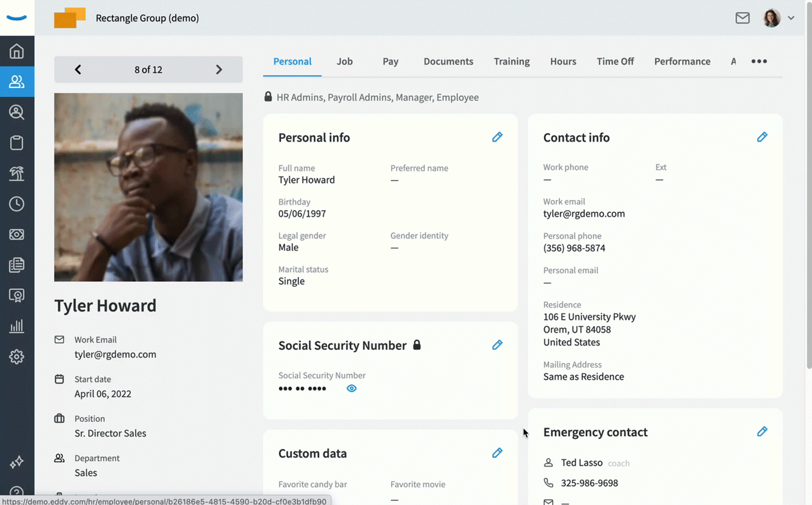The image size is (812, 505).
Task: Edit Custom data pencil icon
Action: tap(497, 453)
